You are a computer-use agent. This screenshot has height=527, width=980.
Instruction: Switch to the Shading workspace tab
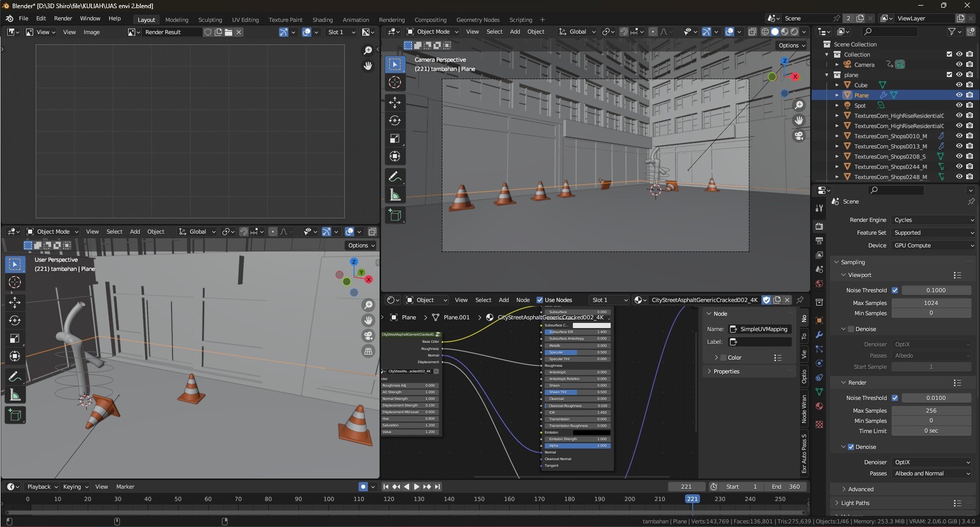coord(323,19)
